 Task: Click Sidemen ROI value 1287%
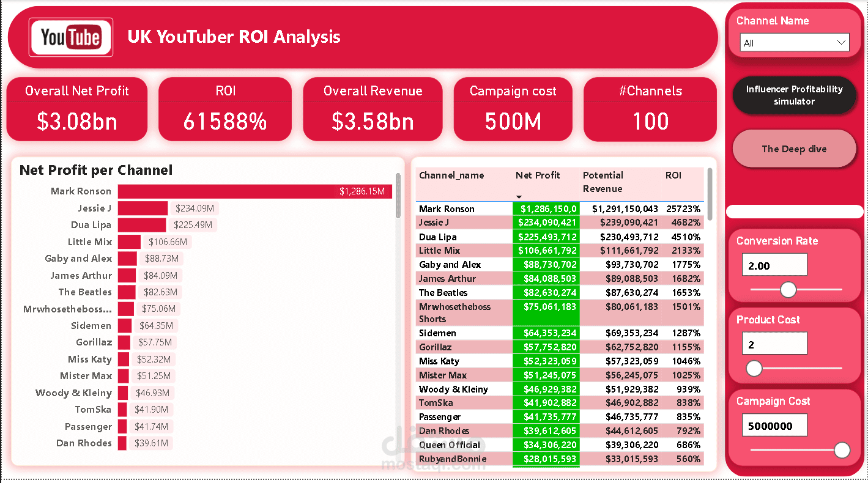(687, 333)
